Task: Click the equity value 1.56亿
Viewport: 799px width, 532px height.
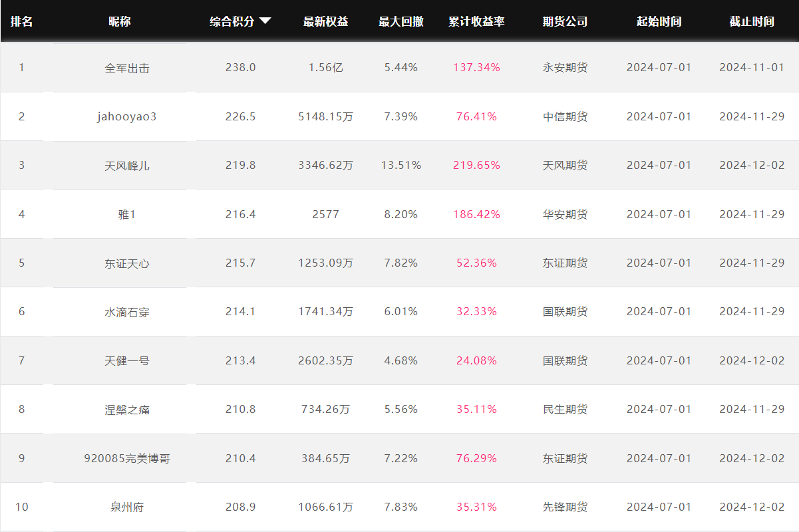Action: click(326, 67)
